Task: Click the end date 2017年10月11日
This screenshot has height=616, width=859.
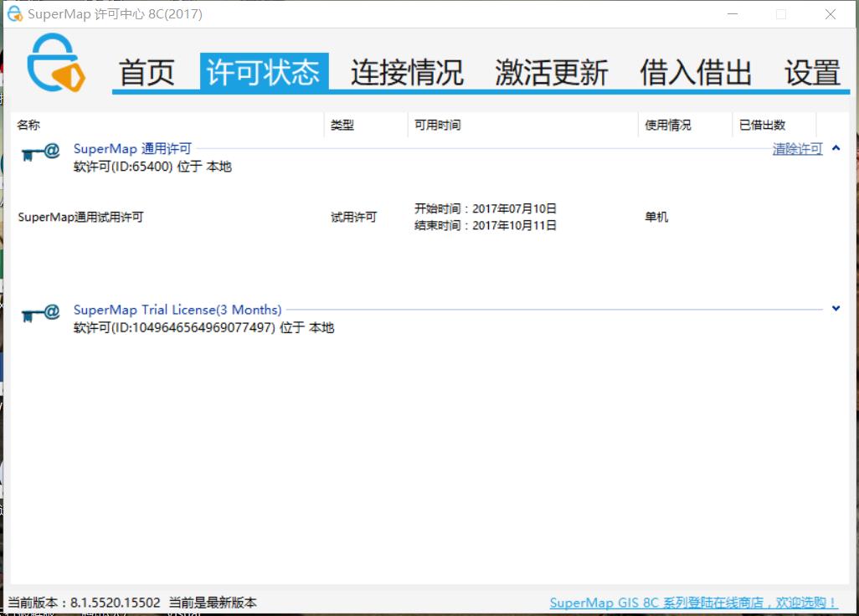Action: click(514, 225)
